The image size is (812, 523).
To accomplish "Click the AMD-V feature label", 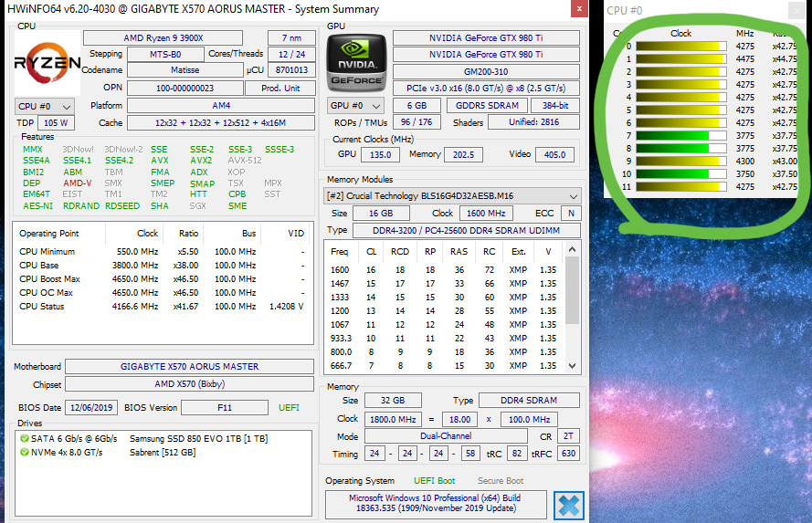I will coord(77,183).
